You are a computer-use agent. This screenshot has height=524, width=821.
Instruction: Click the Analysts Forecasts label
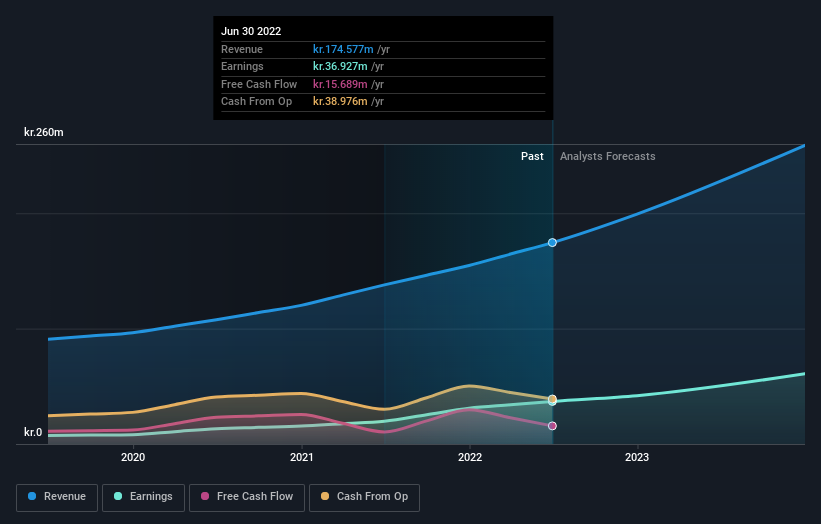pos(607,156)
